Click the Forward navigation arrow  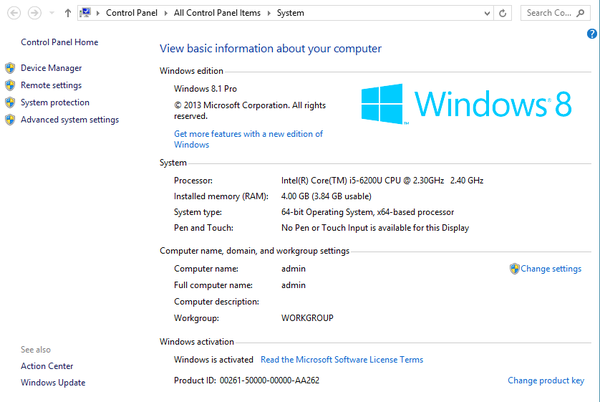click(x=34, y=13)
